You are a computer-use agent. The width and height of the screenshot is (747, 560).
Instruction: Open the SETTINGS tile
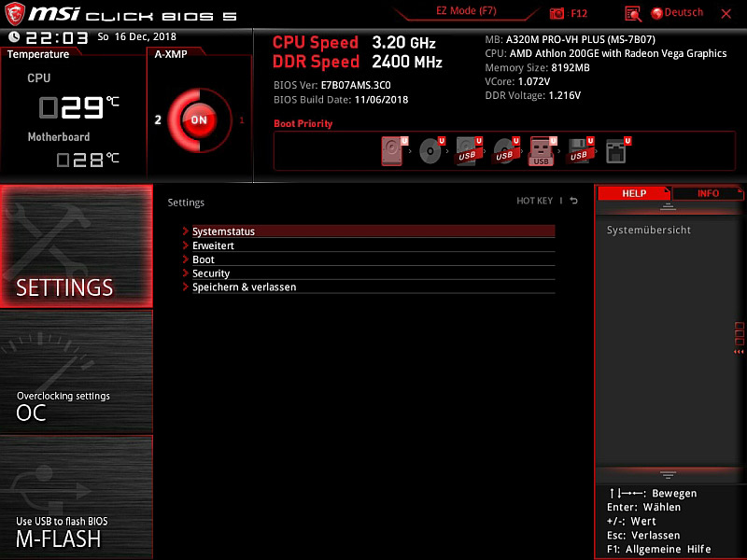pos(77,245)
